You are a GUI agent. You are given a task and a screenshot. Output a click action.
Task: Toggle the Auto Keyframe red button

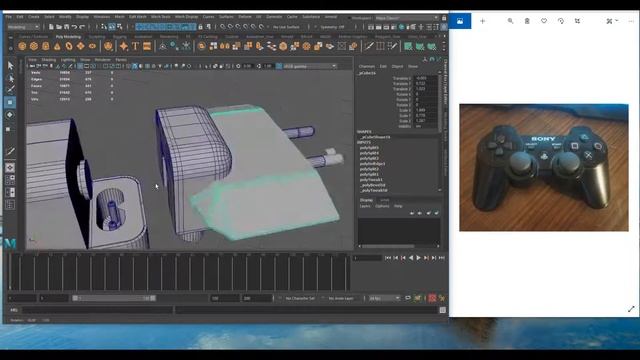[432, 298]
